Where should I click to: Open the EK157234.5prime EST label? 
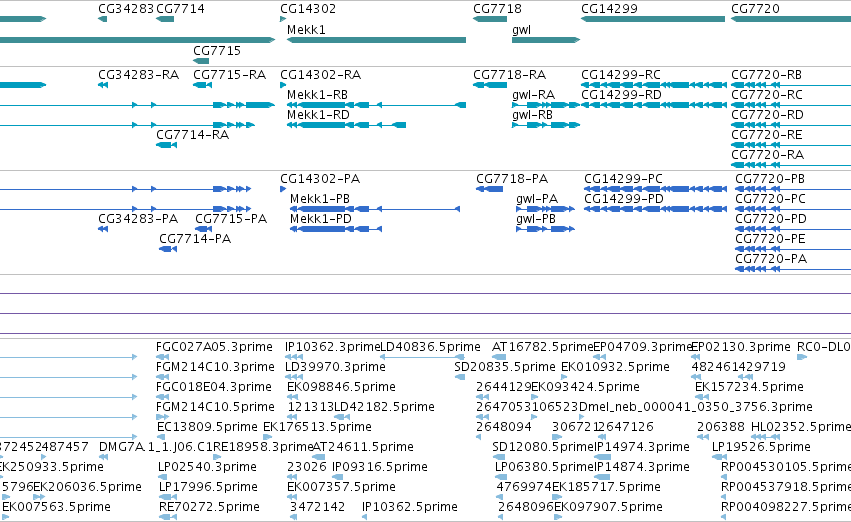click(x=750, y=387)
